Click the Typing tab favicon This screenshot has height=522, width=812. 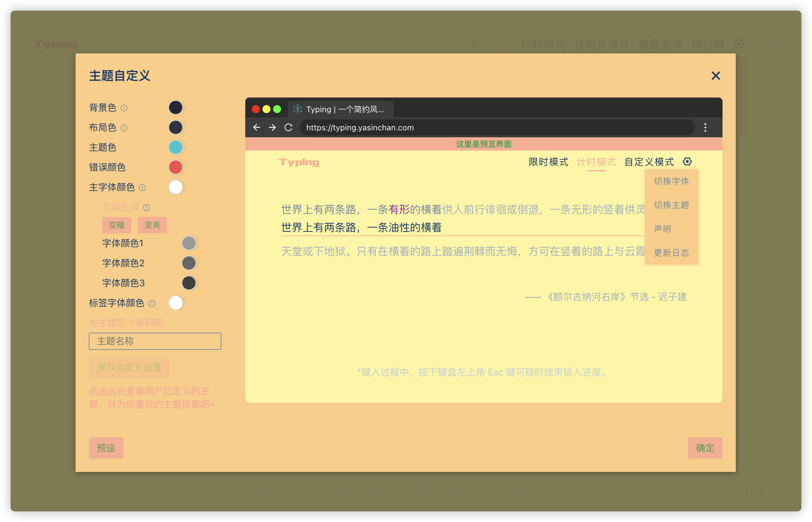[x=297, y=109]
